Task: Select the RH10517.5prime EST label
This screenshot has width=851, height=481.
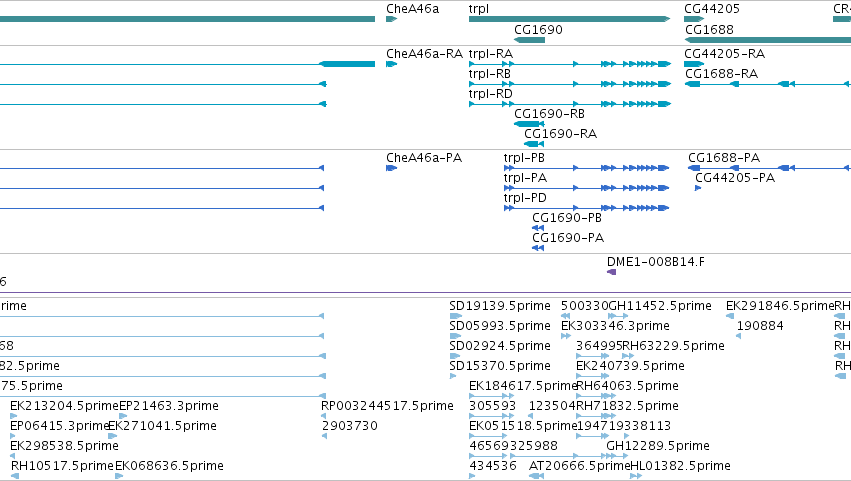Action: coord(62,466)
